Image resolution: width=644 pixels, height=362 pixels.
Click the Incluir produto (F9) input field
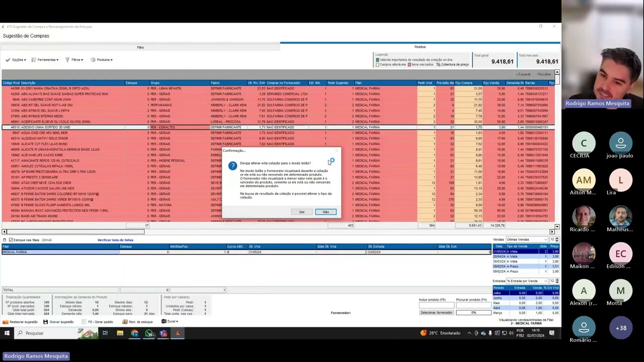pyautogui.click(x=437, y=306)
